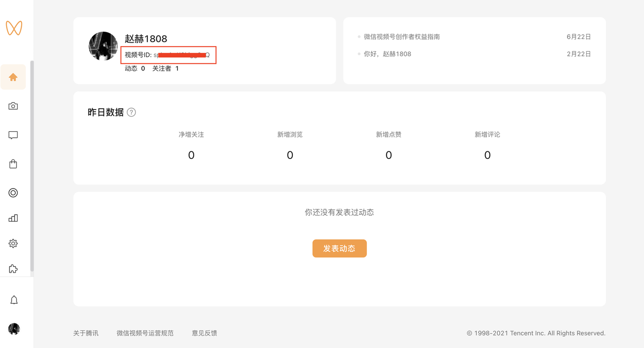The width and height of the screenshot is (644, 348).
Task: Open the camera content management icon
Action: click(x=13, y=106)
